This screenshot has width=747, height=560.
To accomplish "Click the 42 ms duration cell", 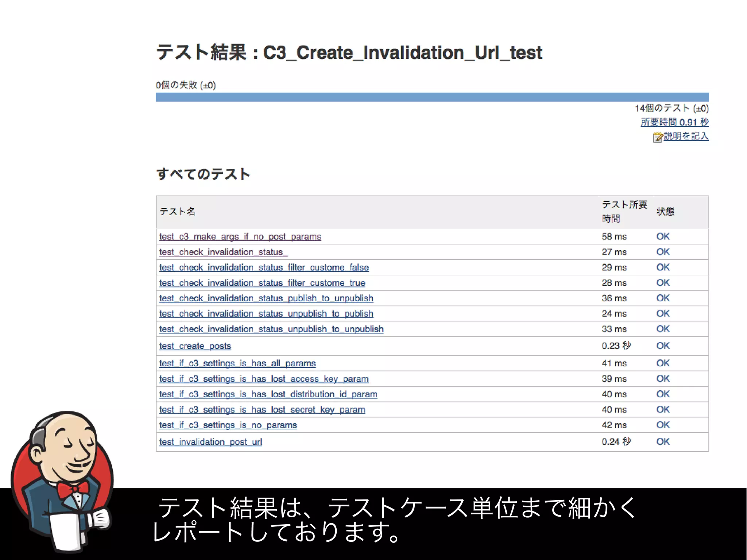I will point(614,425).
